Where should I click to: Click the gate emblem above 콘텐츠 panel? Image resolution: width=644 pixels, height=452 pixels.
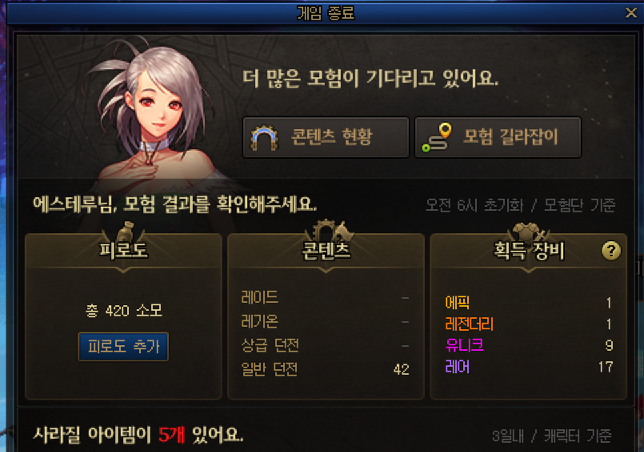tap(327, 231)
